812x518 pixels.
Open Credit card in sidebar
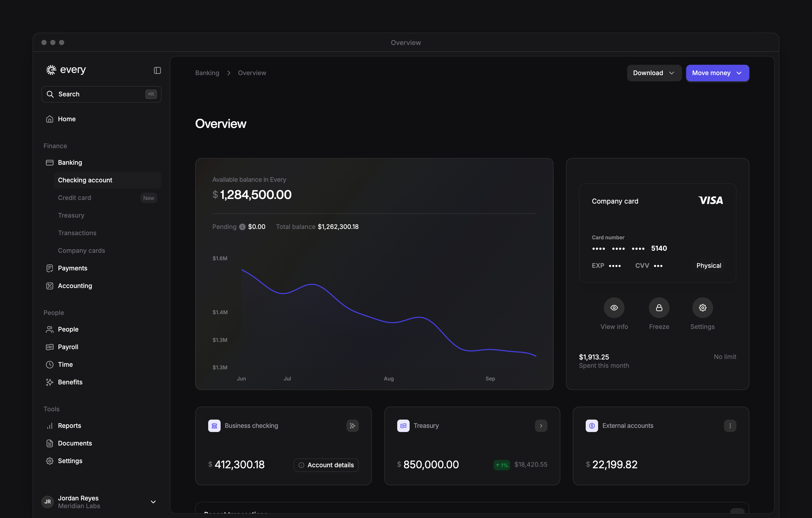point(107,198)
